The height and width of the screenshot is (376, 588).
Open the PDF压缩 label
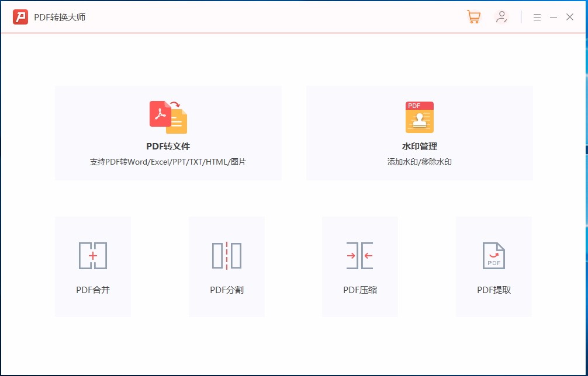tap(360, 290)
